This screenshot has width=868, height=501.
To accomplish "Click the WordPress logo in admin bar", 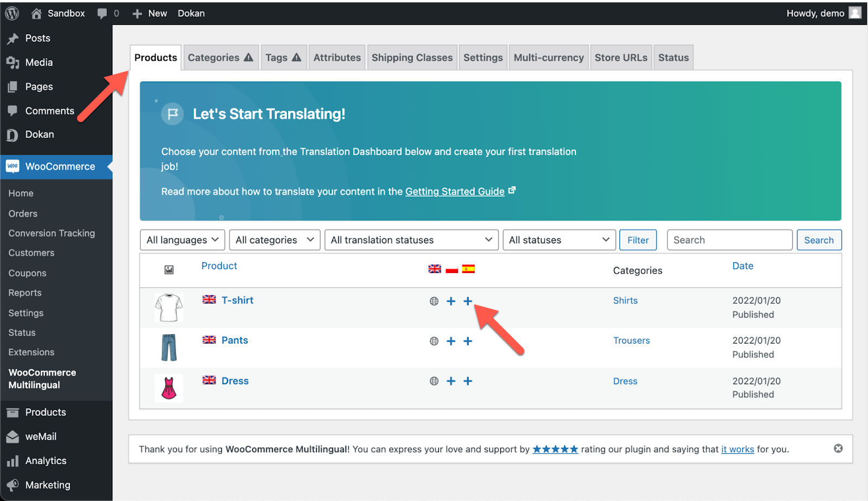I will [x=12, y=13].
